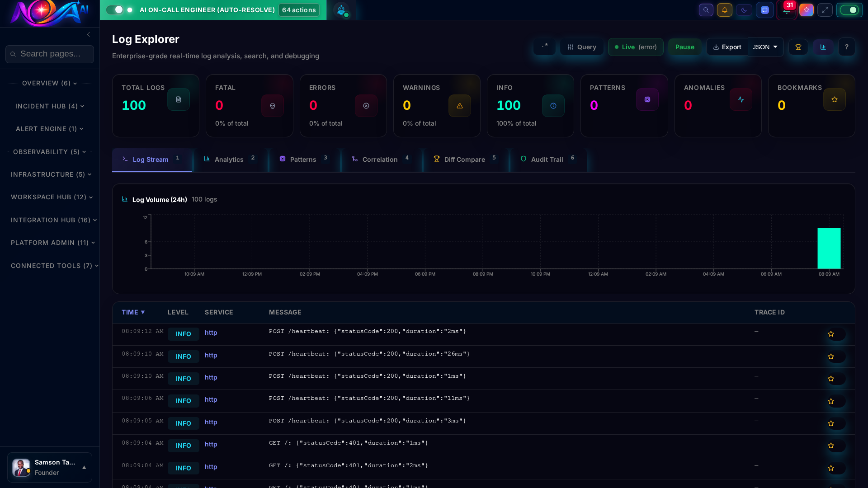The image size is (868, 488).
Task: Switch to the Analytics tab
Action: point(229,160)
